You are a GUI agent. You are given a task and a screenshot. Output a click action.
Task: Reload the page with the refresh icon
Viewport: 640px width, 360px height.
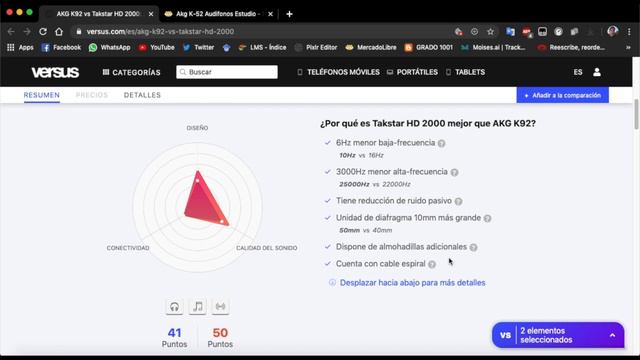tap(43, 31)
